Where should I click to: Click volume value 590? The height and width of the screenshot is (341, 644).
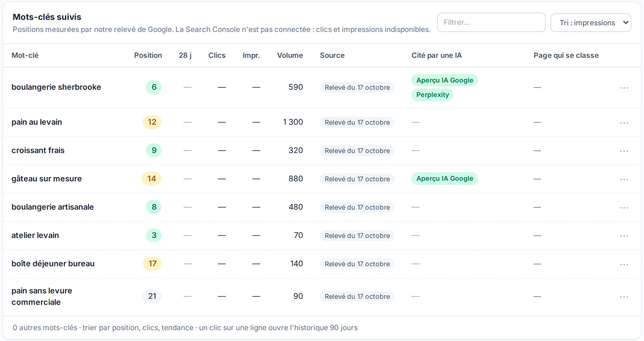coord(295,87)
